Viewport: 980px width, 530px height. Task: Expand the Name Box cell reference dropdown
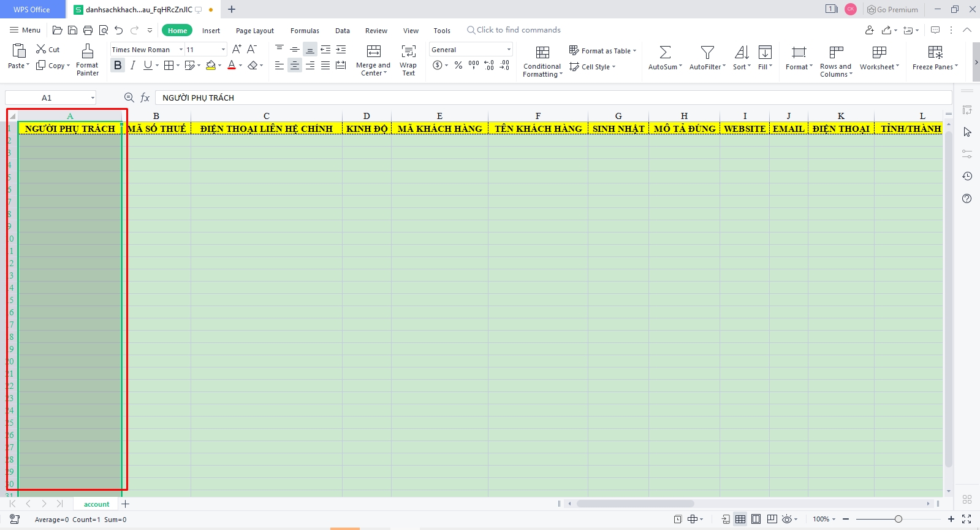coord(93,98)
